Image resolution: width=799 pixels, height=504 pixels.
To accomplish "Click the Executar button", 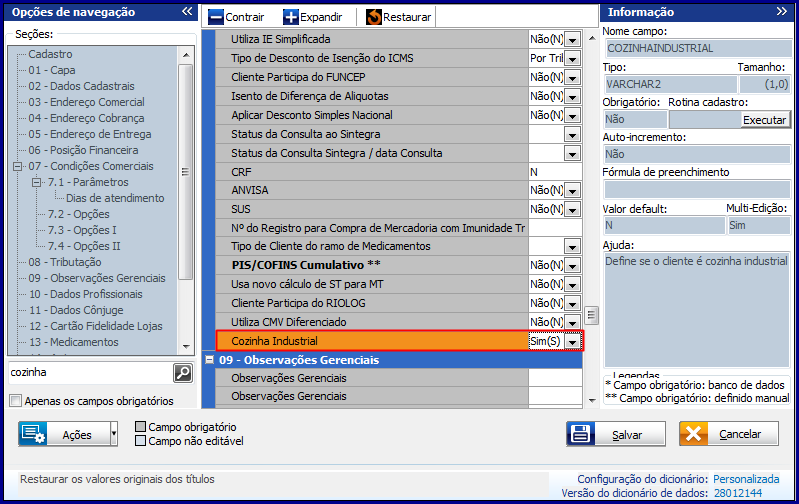I will tap(764, 120).
